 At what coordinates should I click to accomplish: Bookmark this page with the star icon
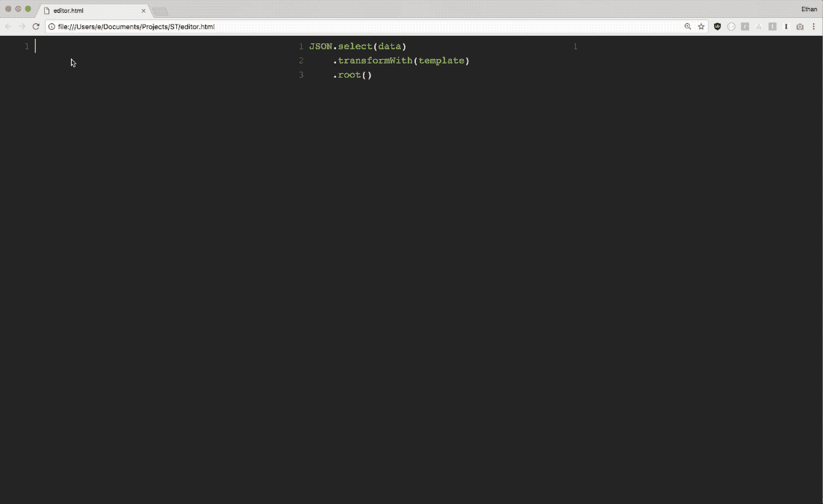pos(701,26)
